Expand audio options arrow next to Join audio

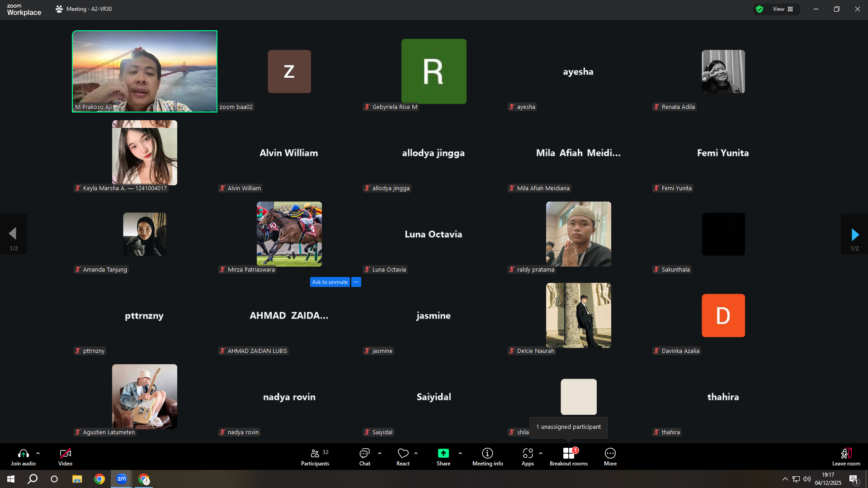click(x=38, y=453)
